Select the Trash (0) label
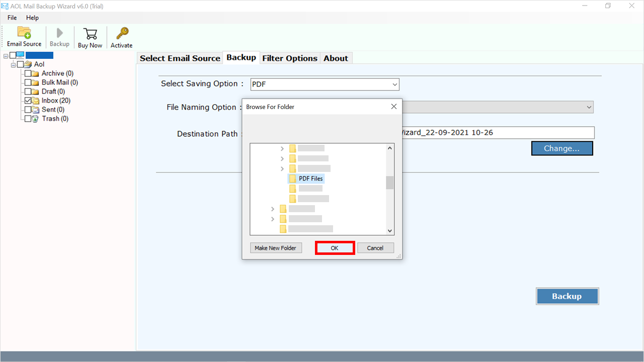Viewport: 644px width, 362px height. [x=55, y=119]
